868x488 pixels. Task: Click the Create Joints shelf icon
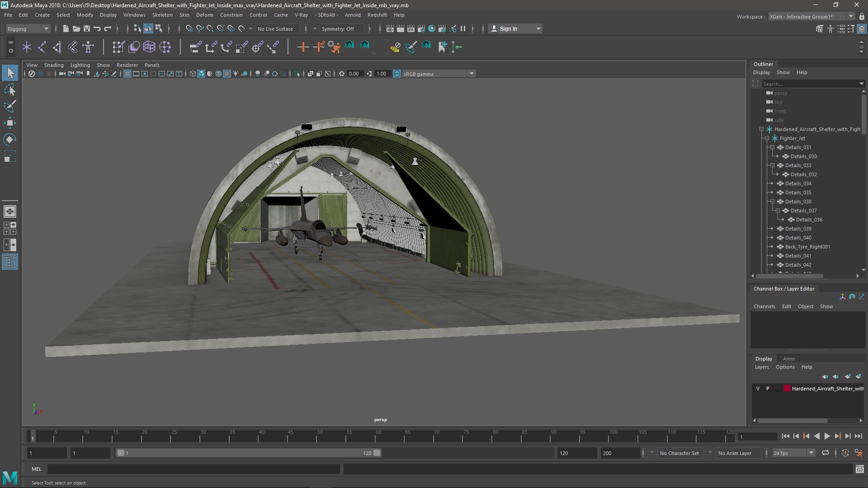[42, 47]
